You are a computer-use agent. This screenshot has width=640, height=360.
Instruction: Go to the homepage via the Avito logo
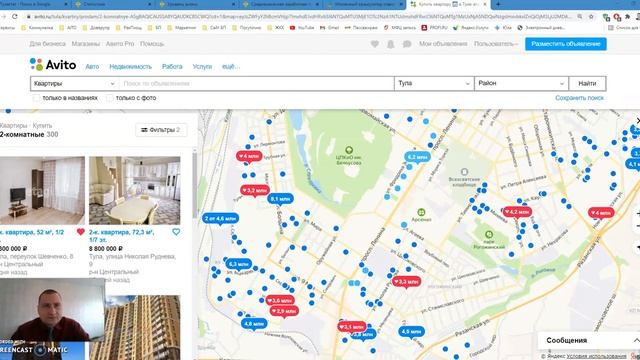tap(53, 65)
